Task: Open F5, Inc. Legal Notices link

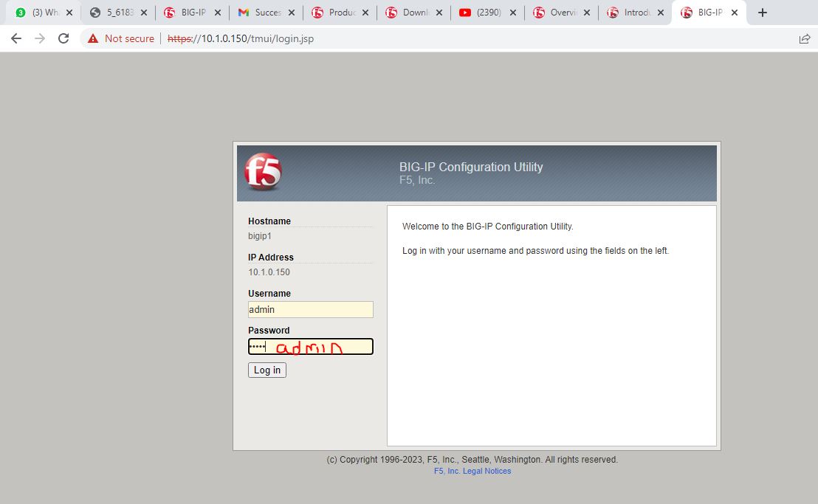Action: (472, 471)
